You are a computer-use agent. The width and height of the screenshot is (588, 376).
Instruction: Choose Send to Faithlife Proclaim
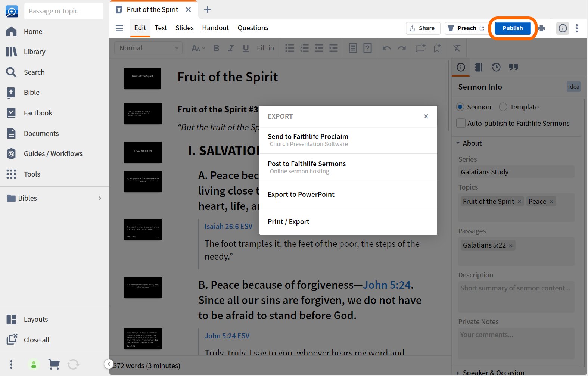coord(348,140)
